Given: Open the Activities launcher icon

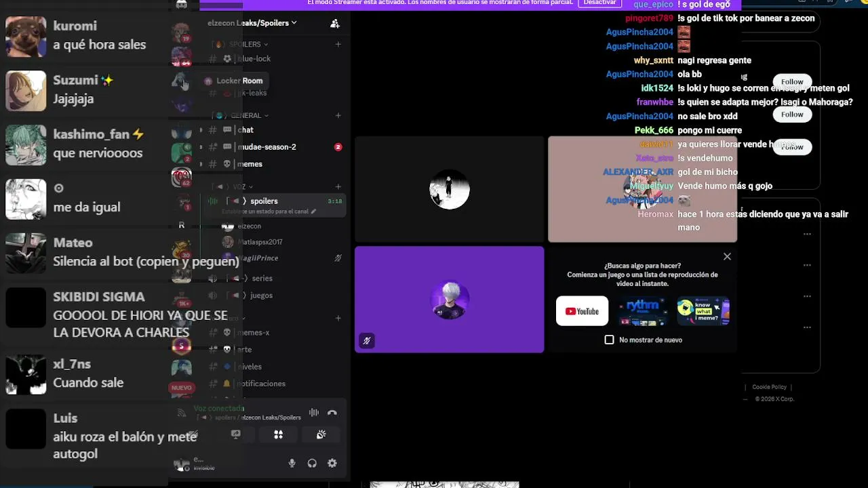Looking at the screenshot, I should (278, 434).
